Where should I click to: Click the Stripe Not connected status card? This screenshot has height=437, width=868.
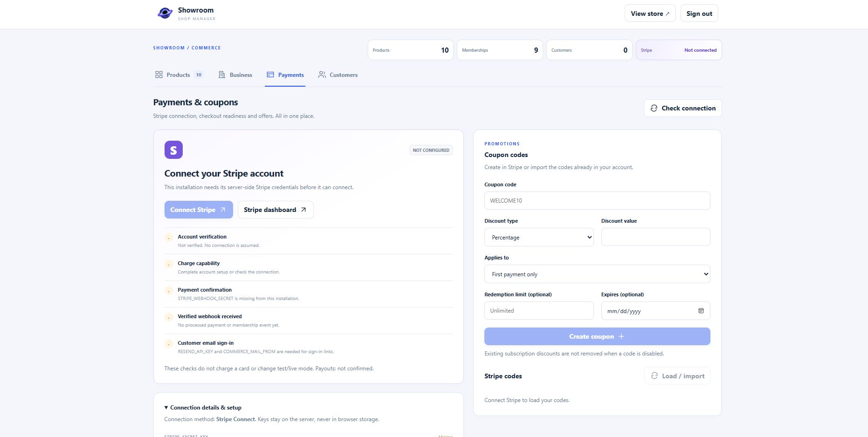click(679, 50)
